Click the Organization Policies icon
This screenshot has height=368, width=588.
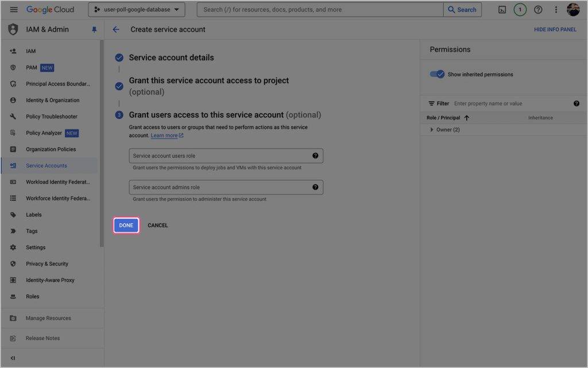click(x=13, y=149)
